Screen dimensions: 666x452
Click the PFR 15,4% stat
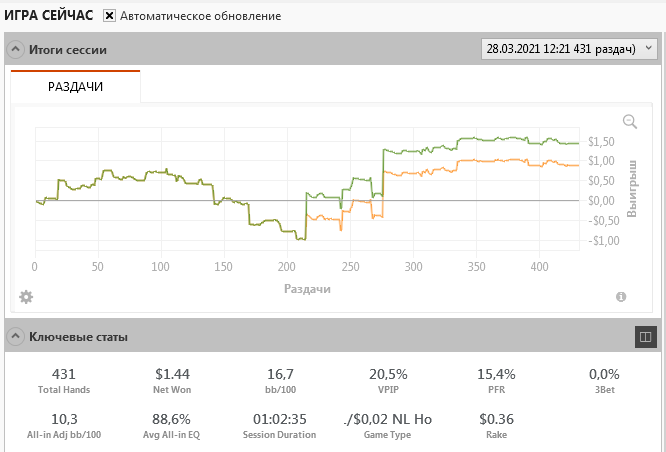point(496,380)
